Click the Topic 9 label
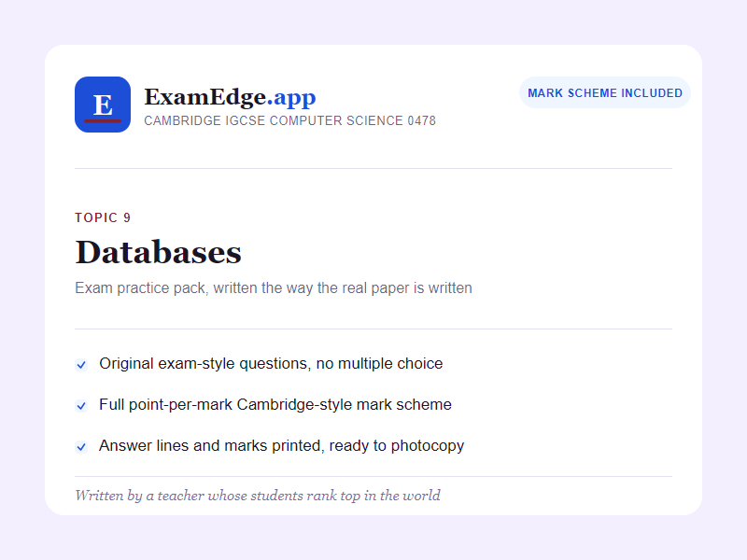This screenshot has height=560, width=747. (103, 217)
